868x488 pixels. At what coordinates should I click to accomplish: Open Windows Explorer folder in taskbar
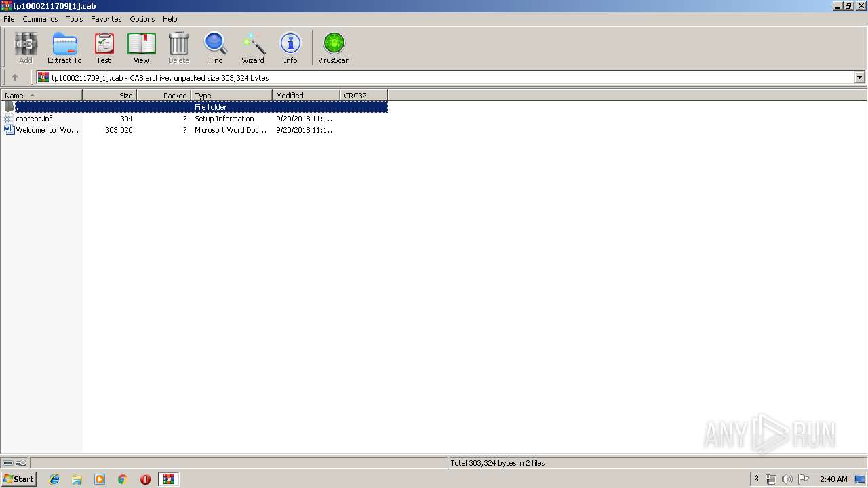pyautogui.click(x=77, y=479)
